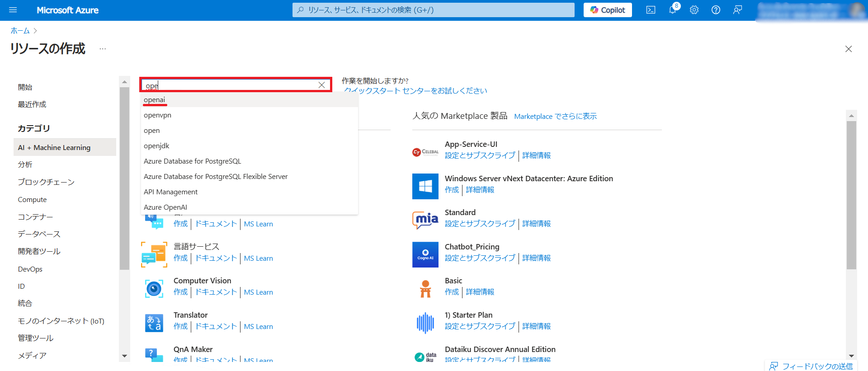
Task: Choose Azure Database for PostgreSQL suggestion
Action: click(x=250, y=161)
